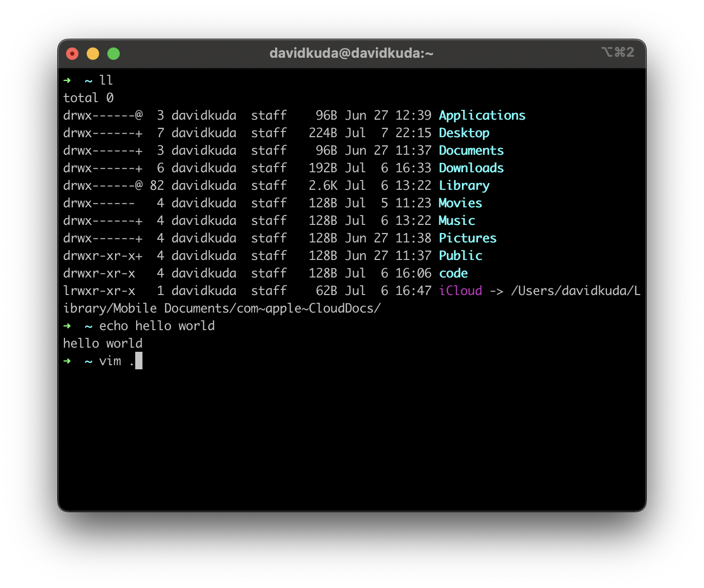Click the window title davidkuda@davidkuda:~
Screen dimensions: 704x588
351,53
